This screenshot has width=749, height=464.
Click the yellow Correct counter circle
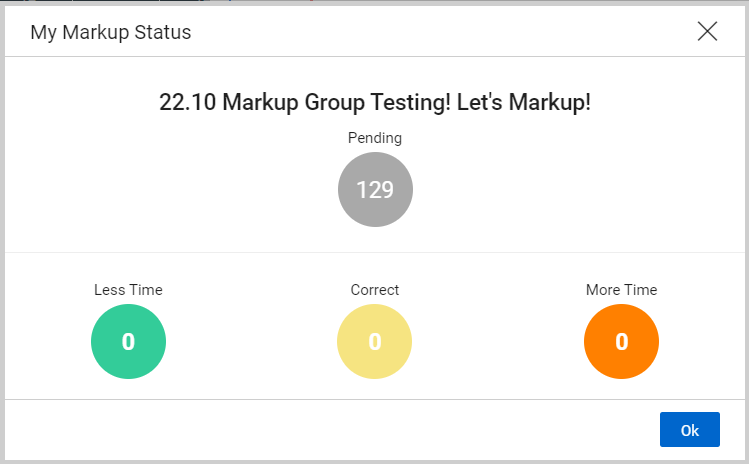tap(374, 342)
